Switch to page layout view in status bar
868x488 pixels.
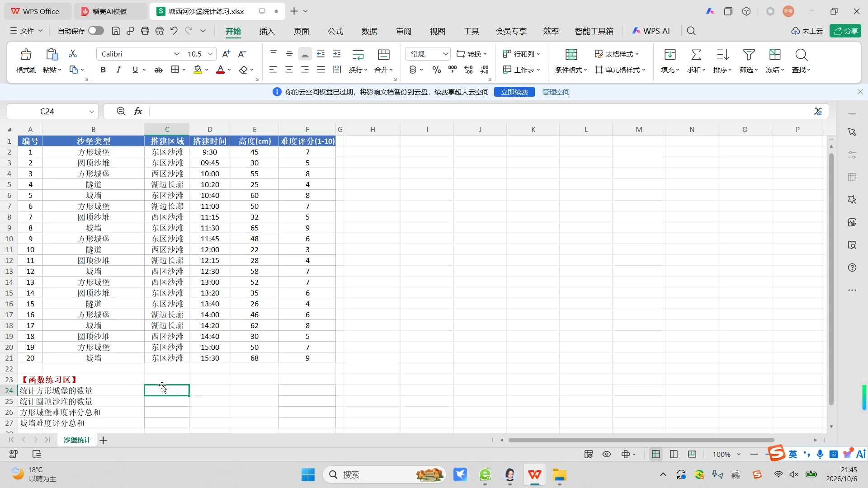(674, 454)
